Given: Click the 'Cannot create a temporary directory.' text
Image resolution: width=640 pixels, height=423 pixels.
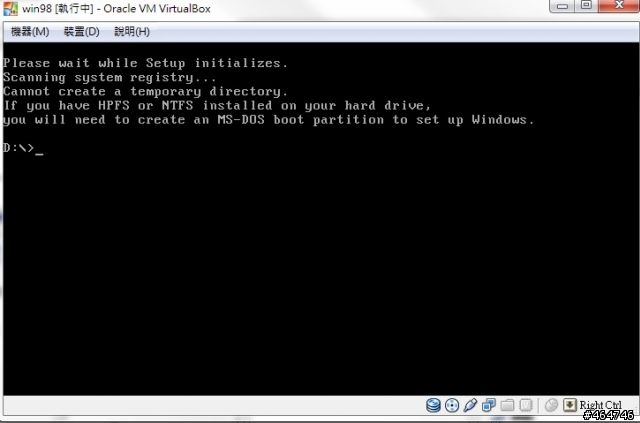Looking at the screenshot, I should [x=145, y=91].
